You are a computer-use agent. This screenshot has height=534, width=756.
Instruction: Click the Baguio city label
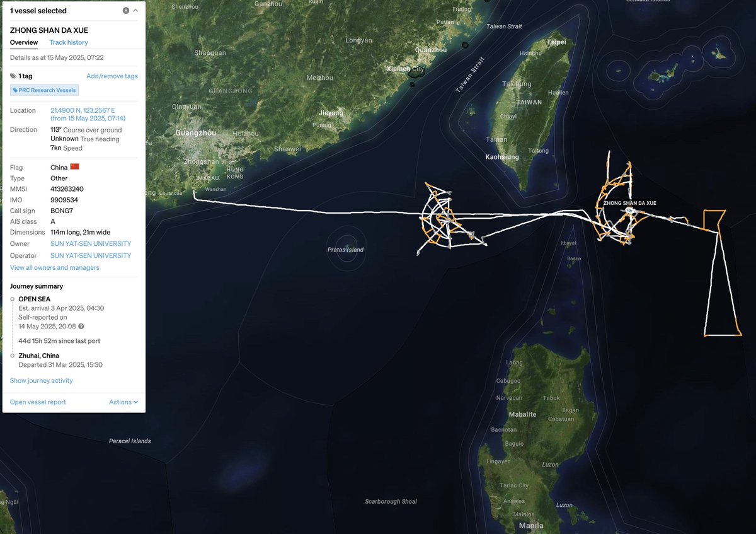tap(514, 444)
